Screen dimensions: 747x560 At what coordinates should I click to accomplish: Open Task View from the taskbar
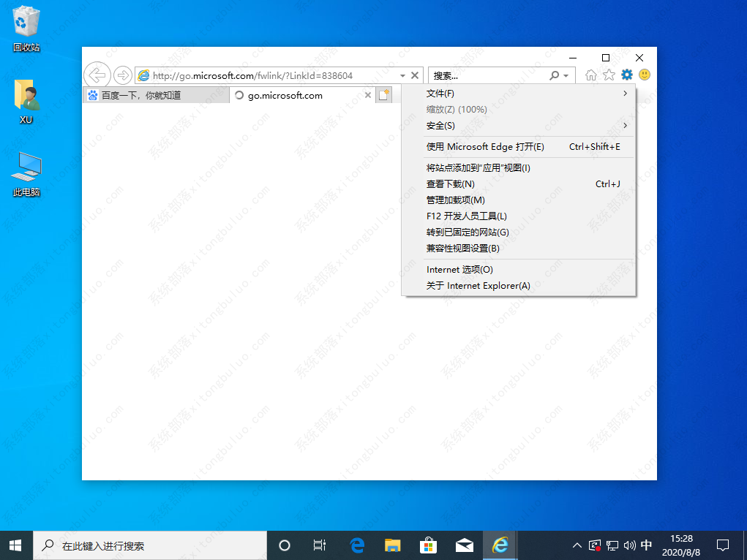(319, 545)
